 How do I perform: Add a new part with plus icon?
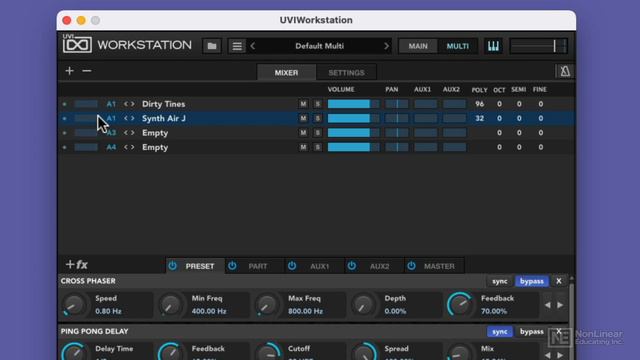pyautogui.click(x=69, y=71)
